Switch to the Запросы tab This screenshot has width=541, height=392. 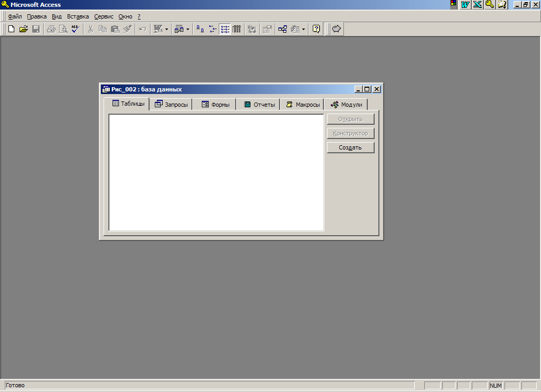pos(171,105)
